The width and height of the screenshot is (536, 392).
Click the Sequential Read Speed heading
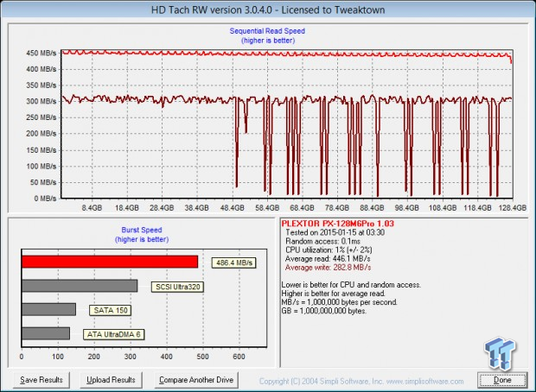(x=267, y=31)
